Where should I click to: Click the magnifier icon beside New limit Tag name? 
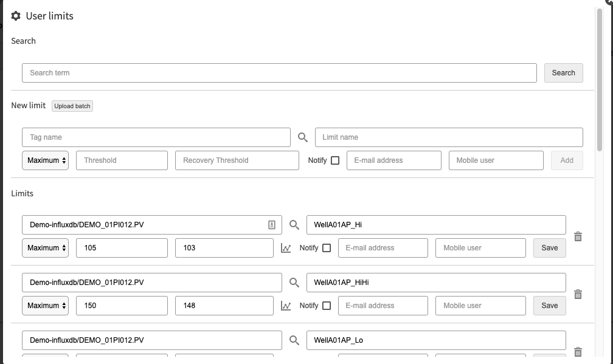[x=303, y=137]
